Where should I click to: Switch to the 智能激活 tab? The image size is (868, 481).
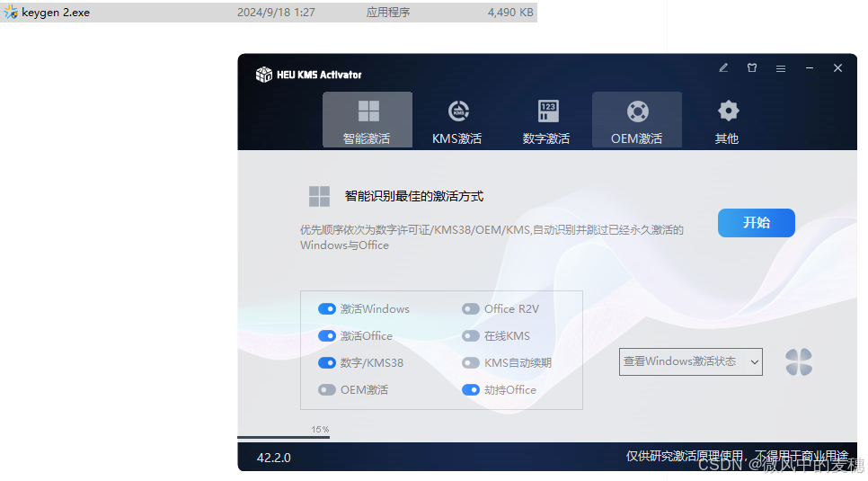[367, 120]
